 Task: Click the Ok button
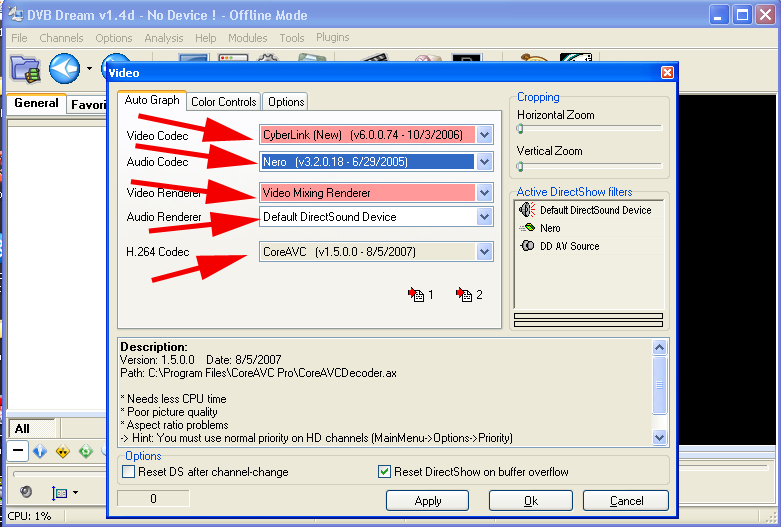point(530,501)
